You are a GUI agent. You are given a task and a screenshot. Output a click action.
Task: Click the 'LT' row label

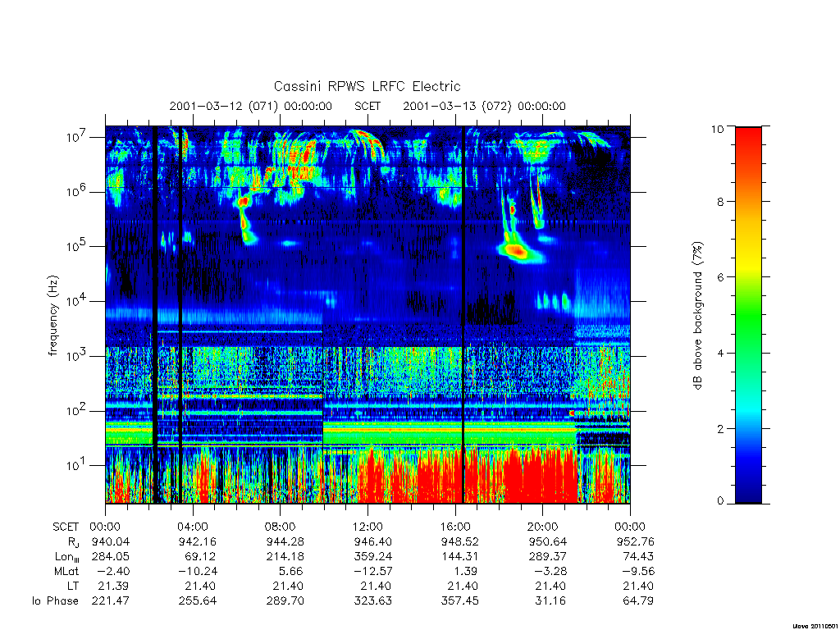[x=73, y=586]
